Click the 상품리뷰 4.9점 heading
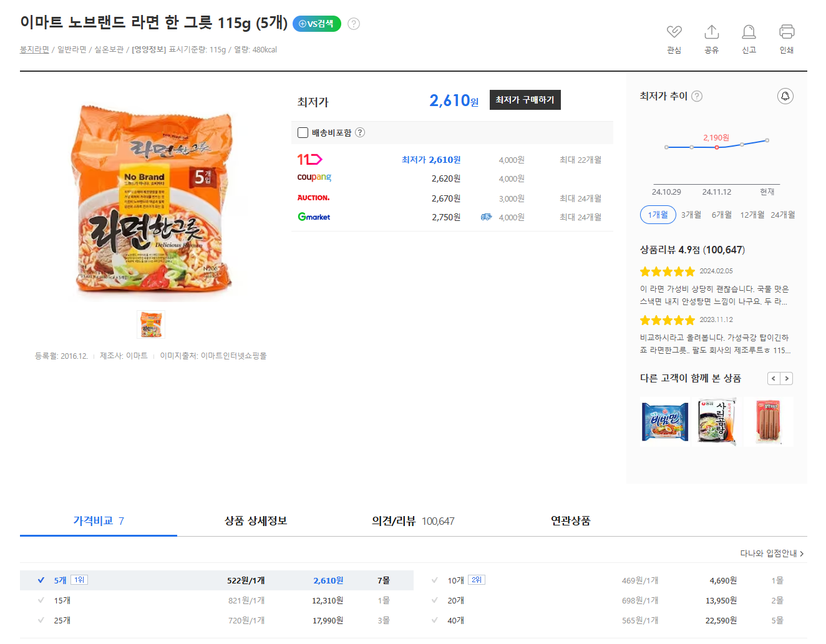 click(692, 250)
